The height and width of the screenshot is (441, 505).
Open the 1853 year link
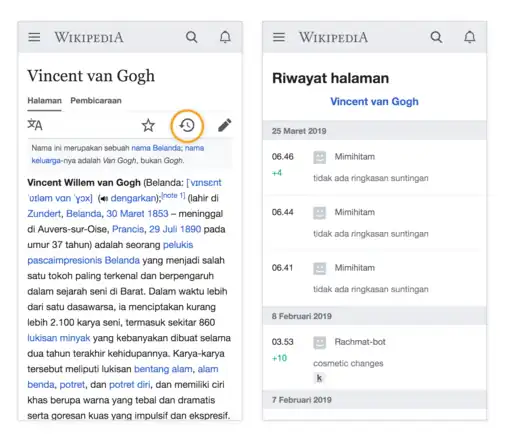[x=158, y=214]
